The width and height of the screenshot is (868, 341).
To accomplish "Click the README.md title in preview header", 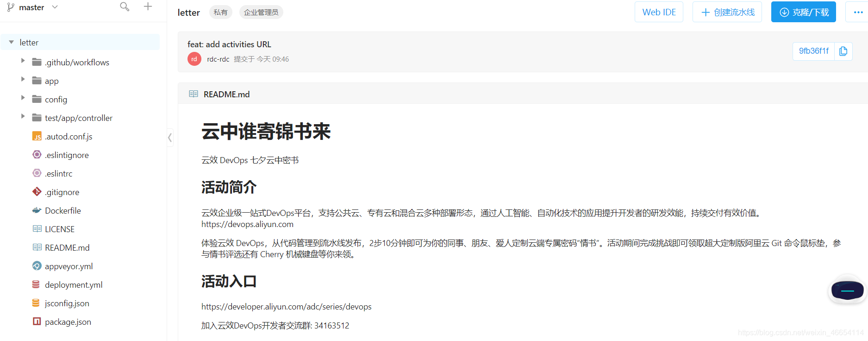I will pyautogui.click(x=226, y=95).
